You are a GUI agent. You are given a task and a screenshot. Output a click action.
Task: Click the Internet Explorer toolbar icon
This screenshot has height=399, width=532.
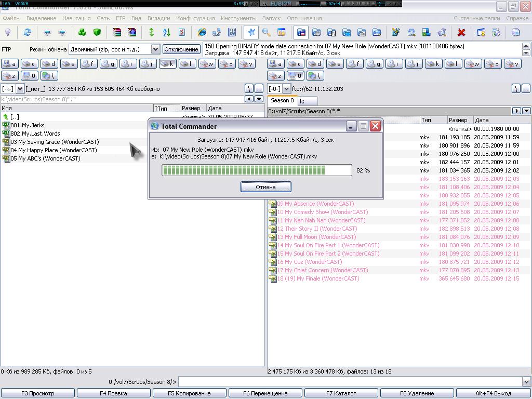click(x=202, y=32)
